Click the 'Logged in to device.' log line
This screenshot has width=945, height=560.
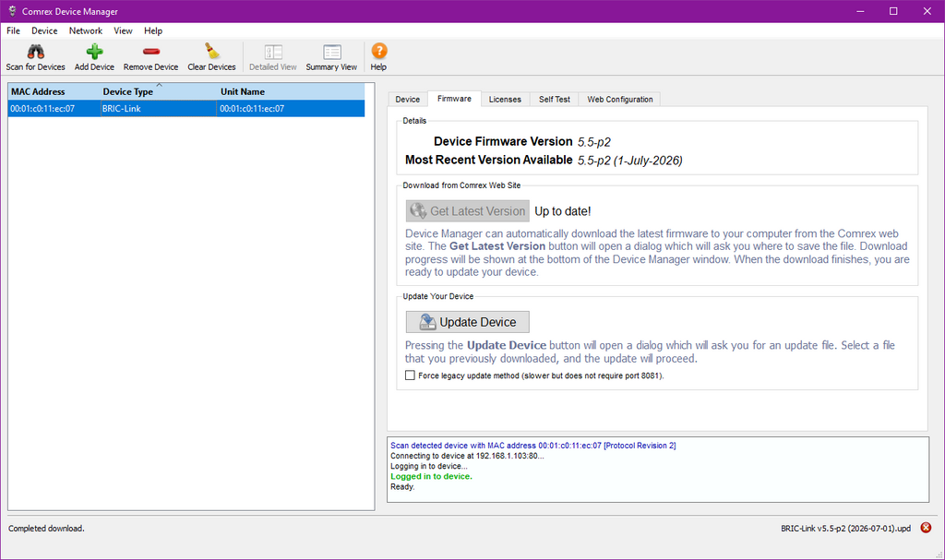coord(432,476)
